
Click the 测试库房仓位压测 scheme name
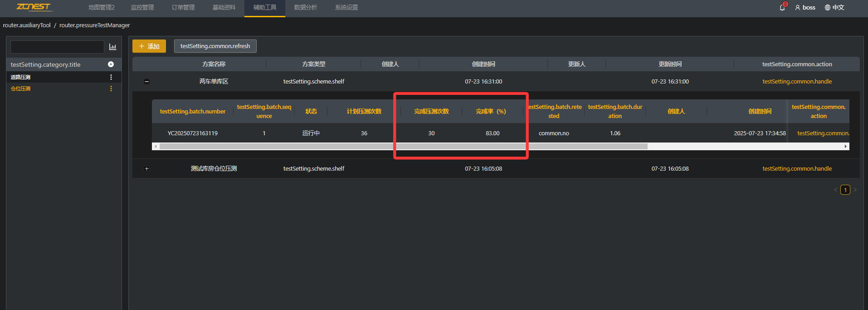214,169
